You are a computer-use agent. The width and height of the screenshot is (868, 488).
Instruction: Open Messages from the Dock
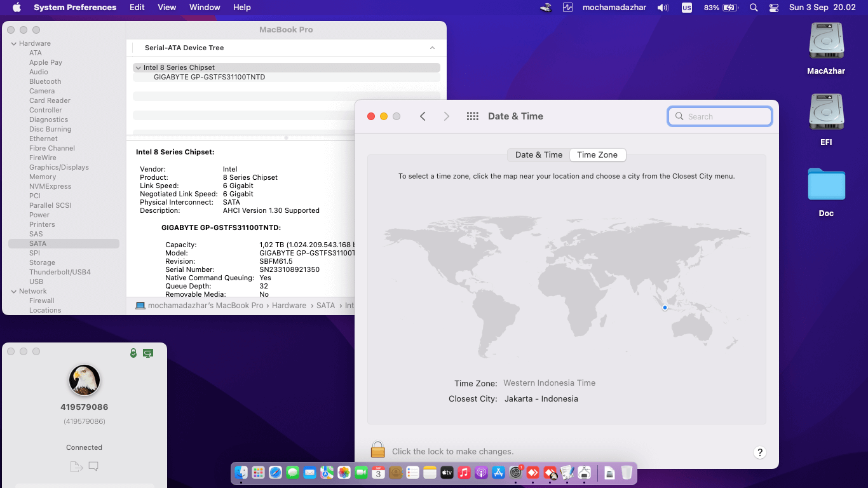pyautogui.click(x=292, y=473)
